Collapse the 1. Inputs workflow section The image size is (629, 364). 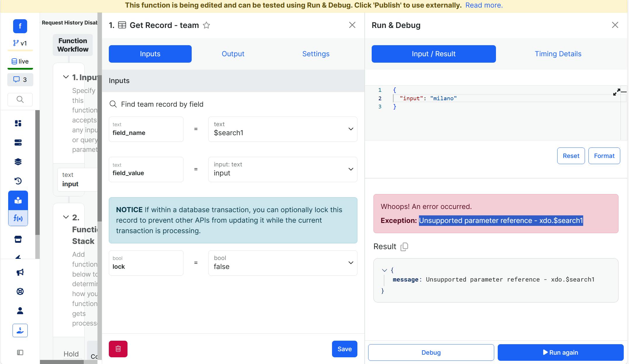pyautogui.click(x=66, y=77)
